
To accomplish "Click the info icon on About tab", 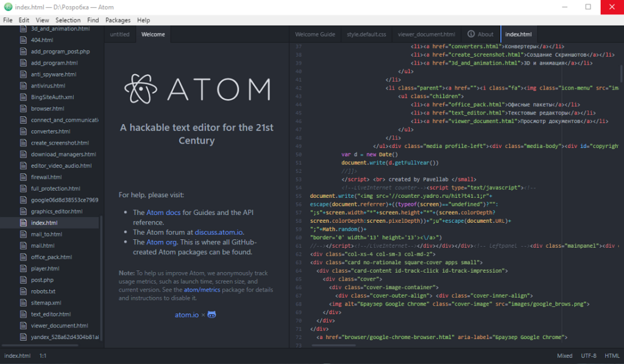I will pos(470,34).
